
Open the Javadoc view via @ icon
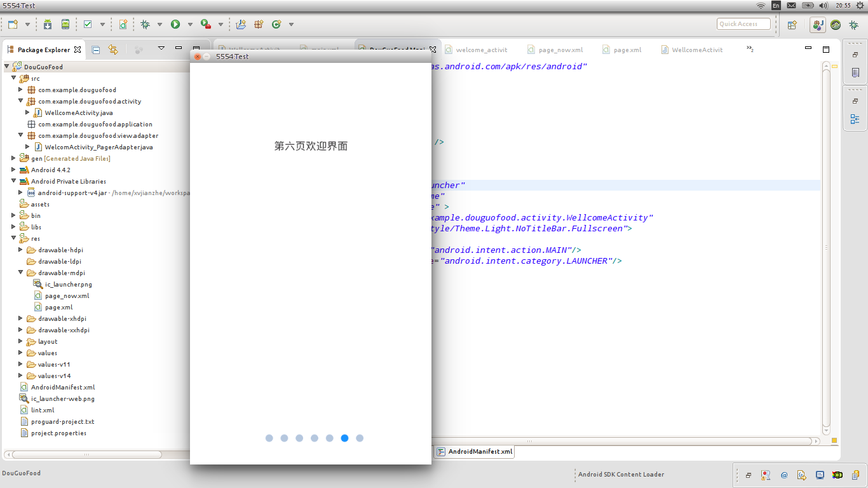click(784, 475)
